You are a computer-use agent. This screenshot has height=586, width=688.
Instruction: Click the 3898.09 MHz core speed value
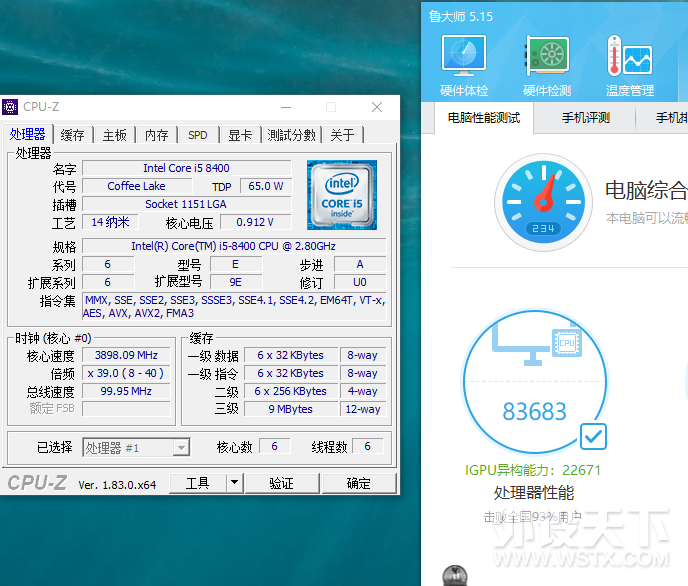[126, 355]
